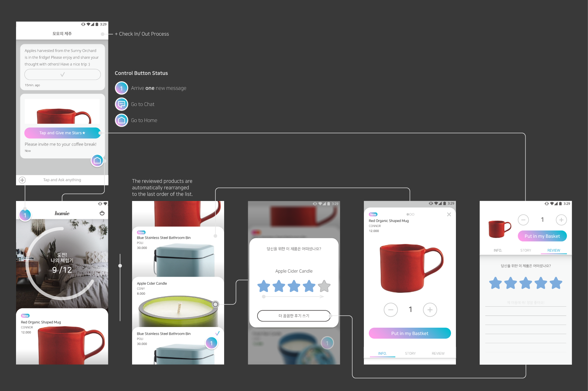Viewport: 588px width, 391px height.
Task: Tap the checkmark confirm button under apple message
Action: pyautogui.click(x=62, y=74)
